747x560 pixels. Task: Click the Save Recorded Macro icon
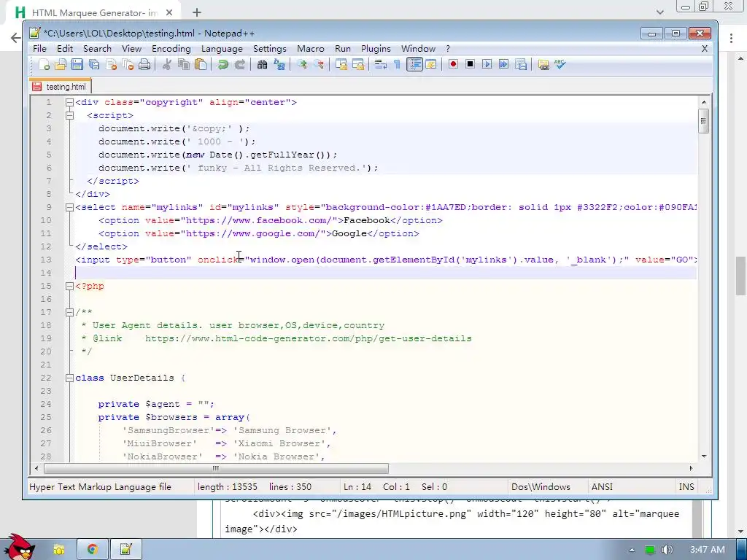(521, 64)
